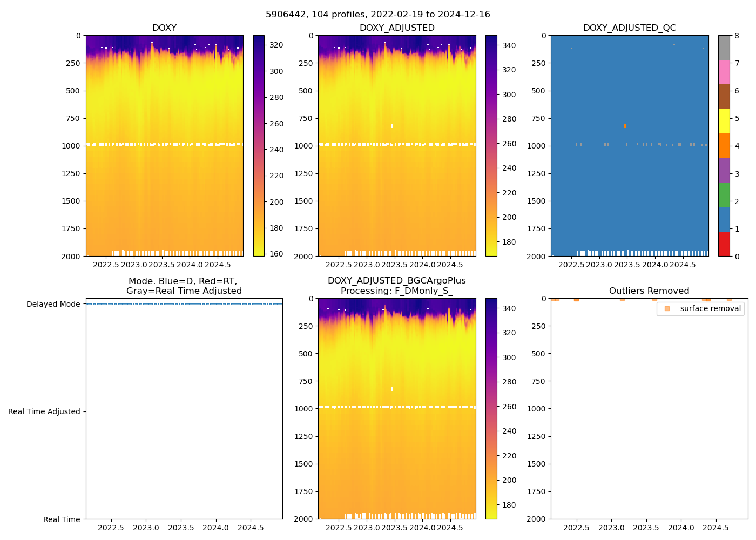
Task: Click the figure title with float number 5906442
Action: [x=378, y=15]
